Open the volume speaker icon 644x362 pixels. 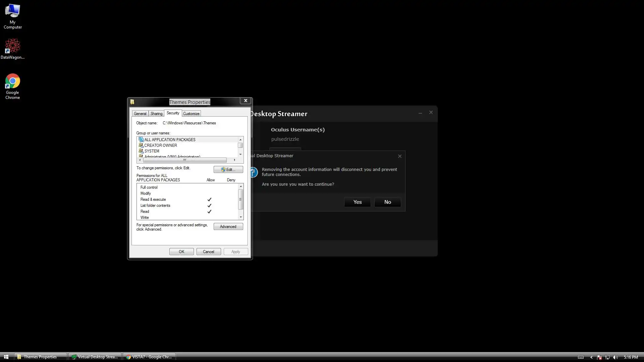(x=615, y=357)
